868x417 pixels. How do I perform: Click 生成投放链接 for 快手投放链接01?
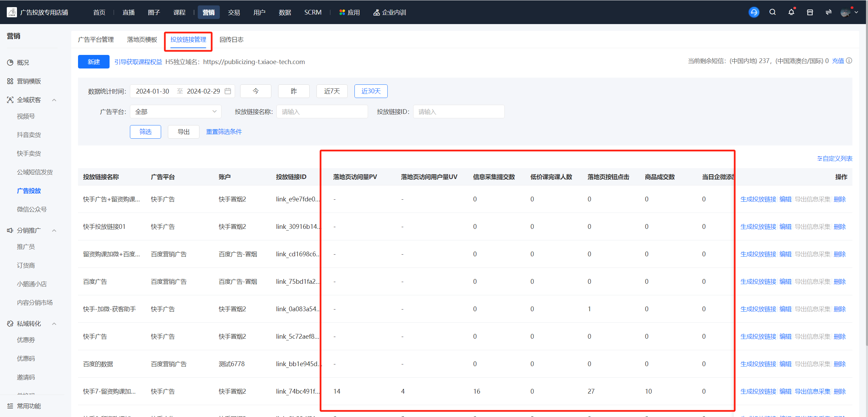758,226
